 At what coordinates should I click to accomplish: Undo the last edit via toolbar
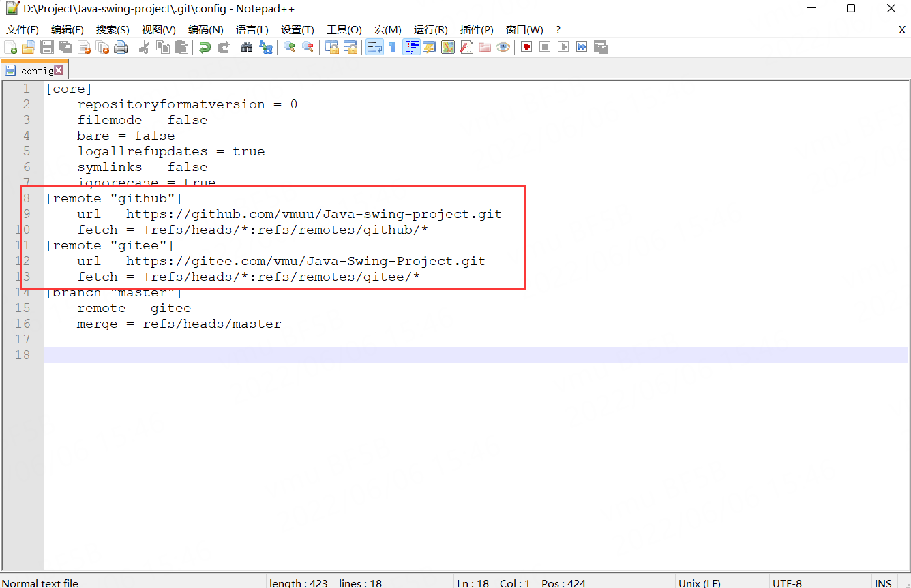coord(205,47)
